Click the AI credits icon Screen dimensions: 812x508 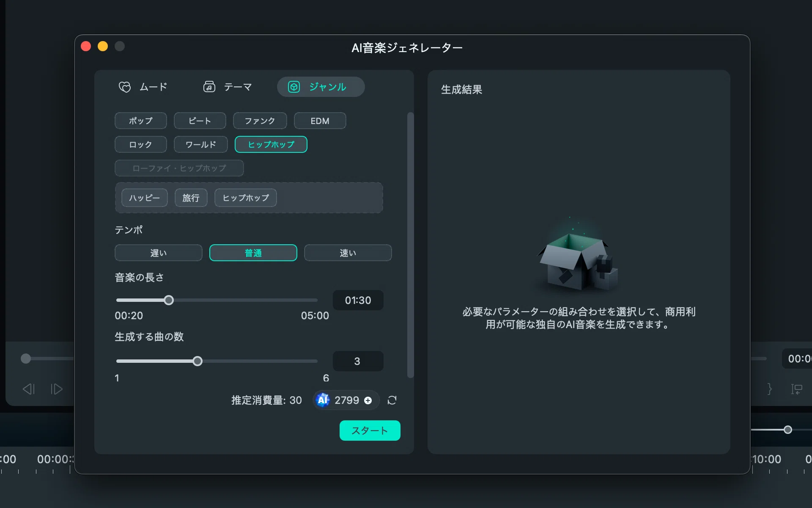[323, 400]
